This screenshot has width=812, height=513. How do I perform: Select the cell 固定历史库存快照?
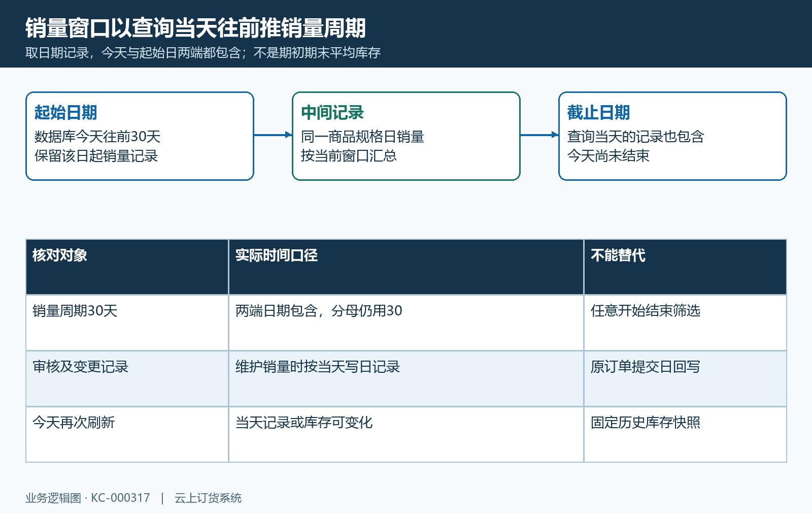685,434
